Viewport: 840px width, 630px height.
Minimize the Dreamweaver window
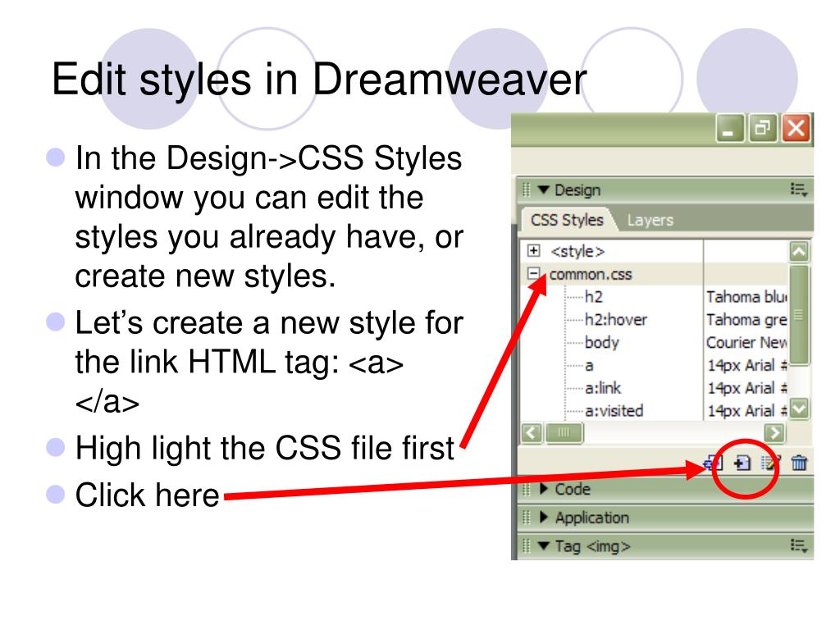click(729, 129)
